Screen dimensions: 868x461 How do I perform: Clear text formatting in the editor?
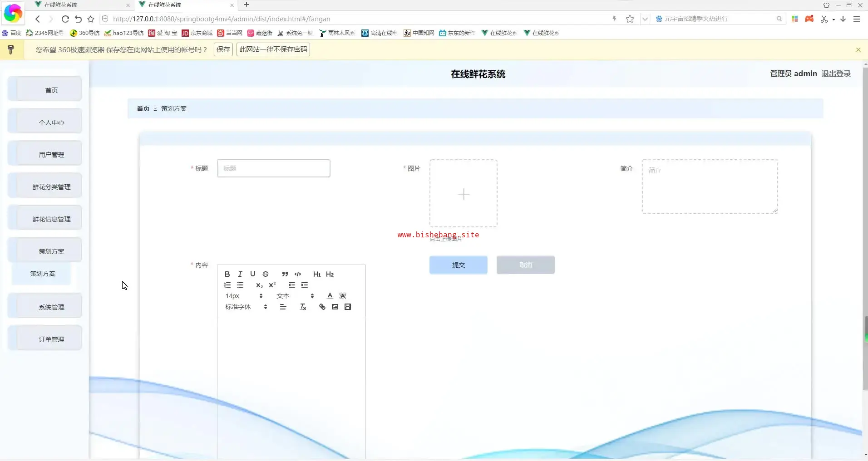click(303, 307)
